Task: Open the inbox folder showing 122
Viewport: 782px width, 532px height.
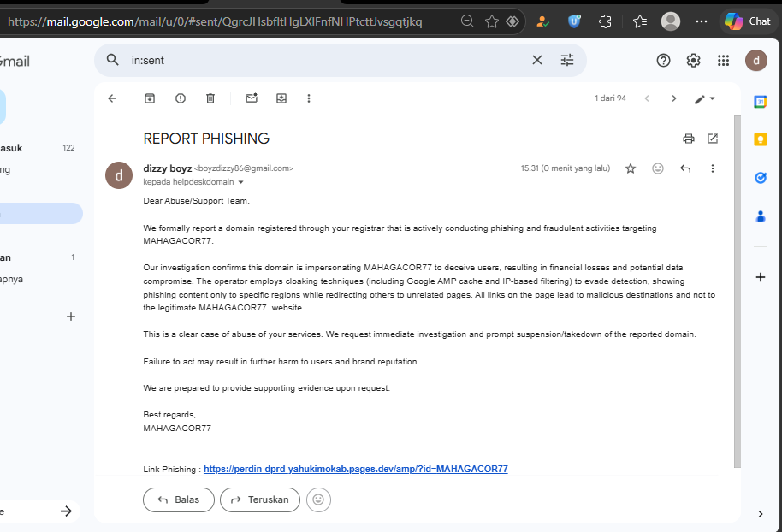Action: point(39,148)
